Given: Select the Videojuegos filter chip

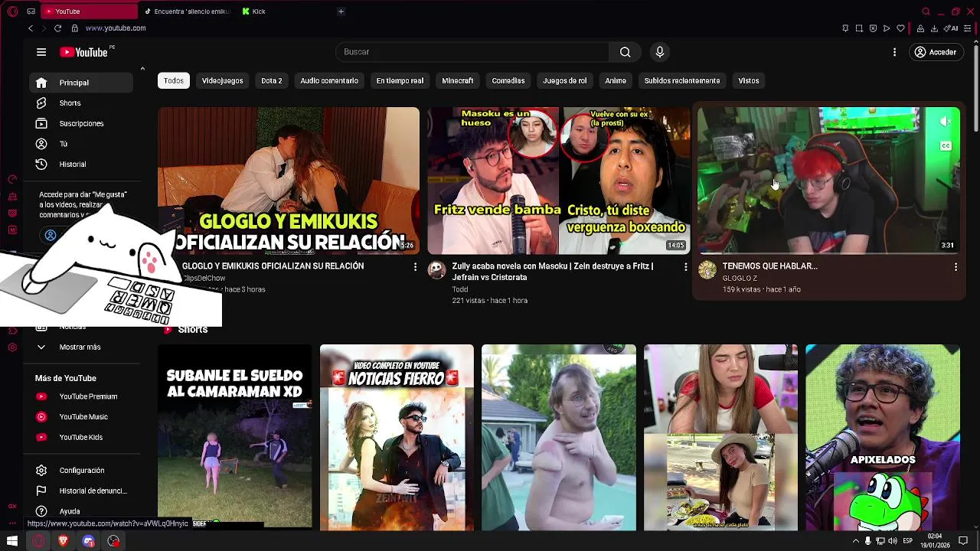Looking at the screenshot, I should (x=222, y=80).
